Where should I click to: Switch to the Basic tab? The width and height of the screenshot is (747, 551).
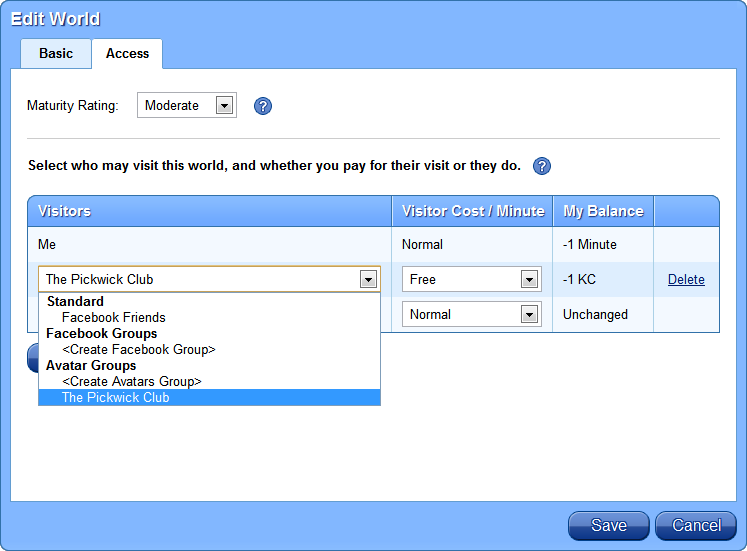pyautogui.click(x=56, y=54)
